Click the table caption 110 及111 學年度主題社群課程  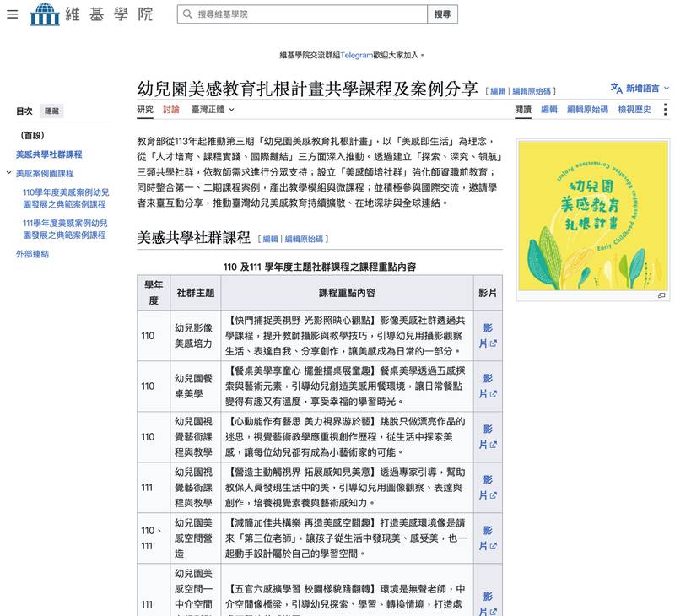pos(320,267)
